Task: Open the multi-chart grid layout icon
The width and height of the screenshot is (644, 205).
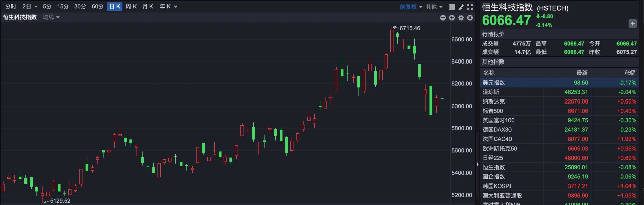Action: [x=452, y=7]
